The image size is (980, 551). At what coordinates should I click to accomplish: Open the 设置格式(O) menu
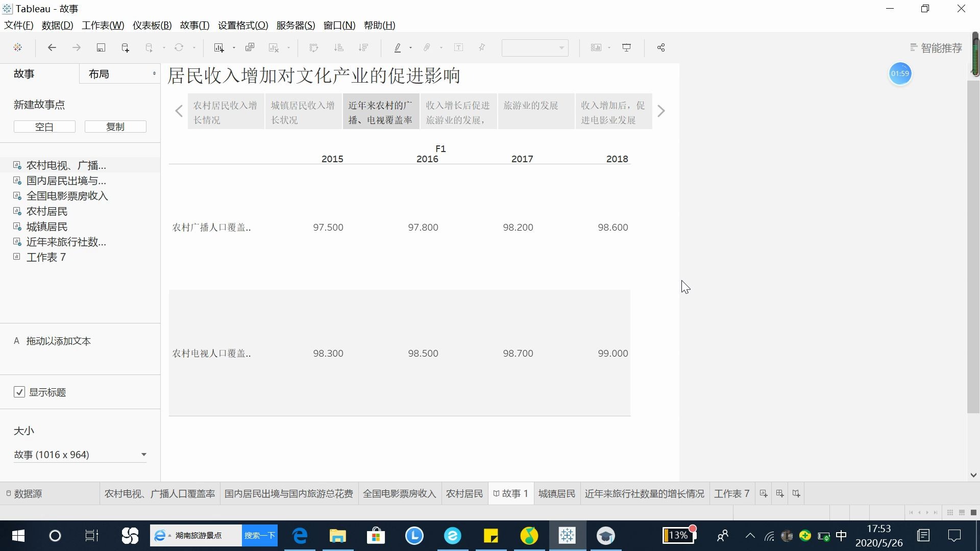coord(243,25)
